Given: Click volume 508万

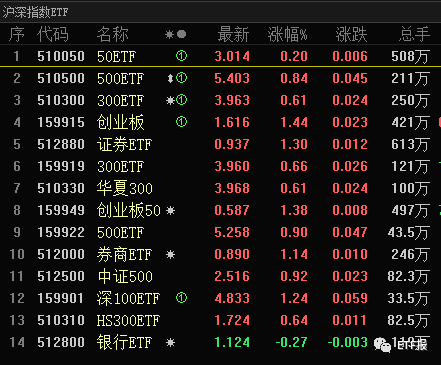Looking at the screenshot, I should 410,57.
